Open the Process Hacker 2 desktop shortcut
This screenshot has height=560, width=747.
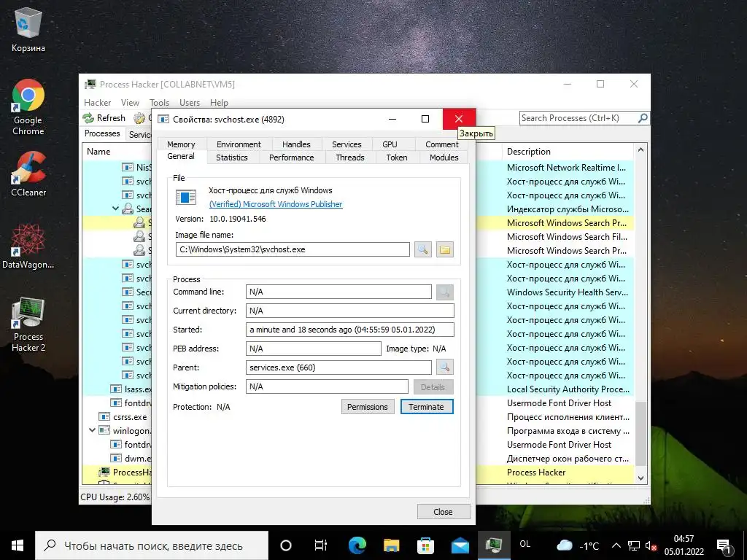tap(28, 324)
